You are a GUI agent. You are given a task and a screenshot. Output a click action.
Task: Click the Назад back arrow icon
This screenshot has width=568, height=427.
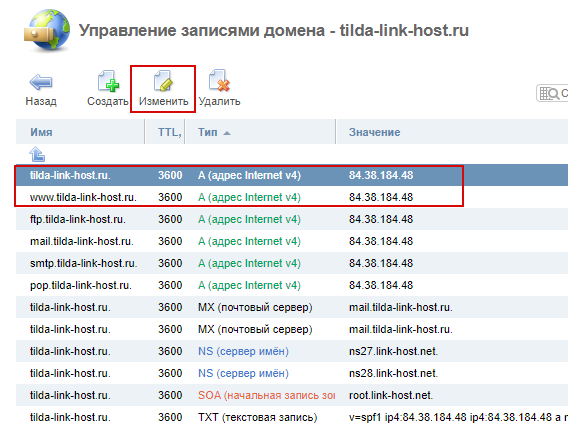(41, 82)
